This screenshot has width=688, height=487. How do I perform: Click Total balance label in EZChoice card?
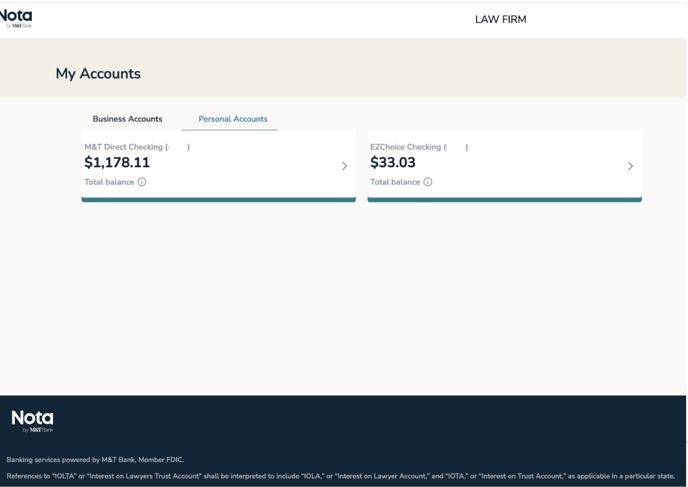pos(395,182)
